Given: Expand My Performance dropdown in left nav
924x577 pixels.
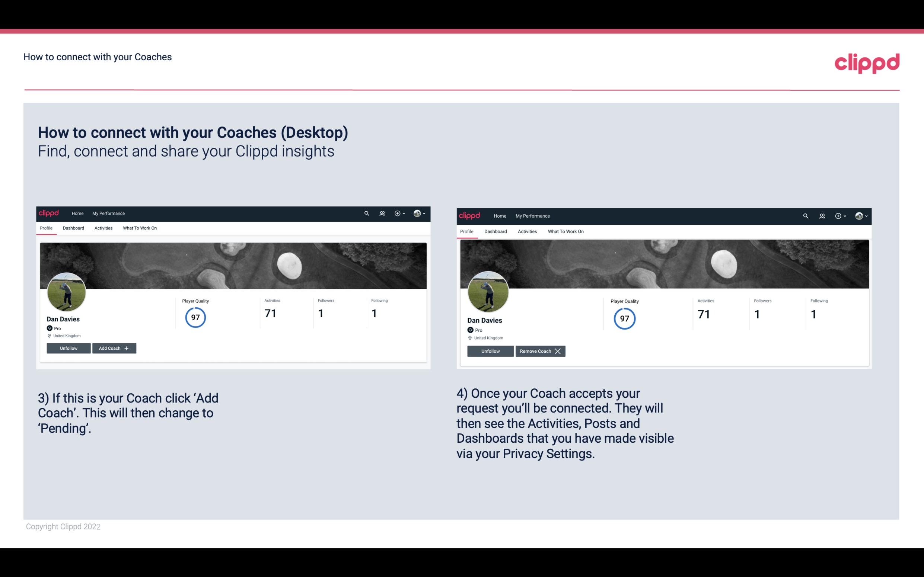Looking at the screenshot, I should tap(108, 213).
